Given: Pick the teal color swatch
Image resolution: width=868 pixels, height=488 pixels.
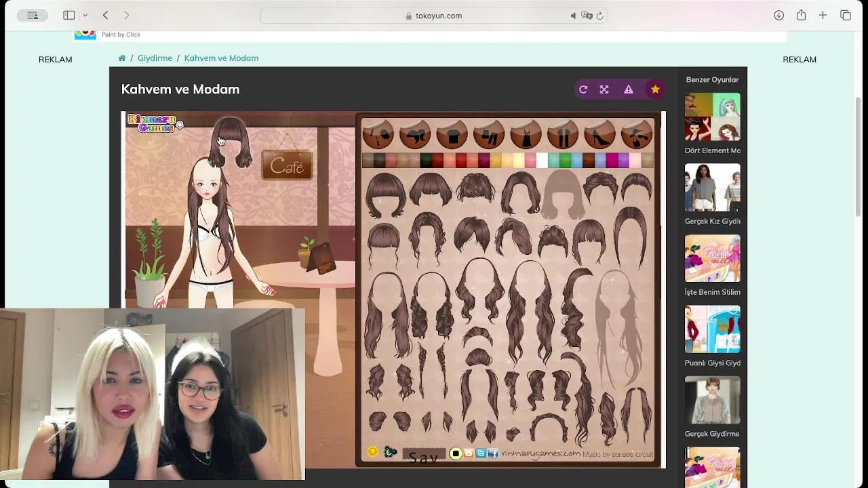Looking at the screenshot, I should click(x=553, y=161).
